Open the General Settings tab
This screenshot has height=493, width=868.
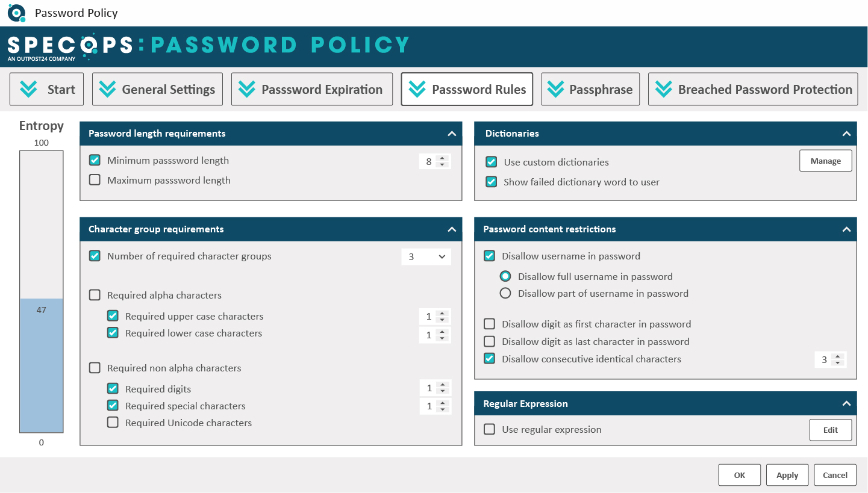(x=157, y=88)
